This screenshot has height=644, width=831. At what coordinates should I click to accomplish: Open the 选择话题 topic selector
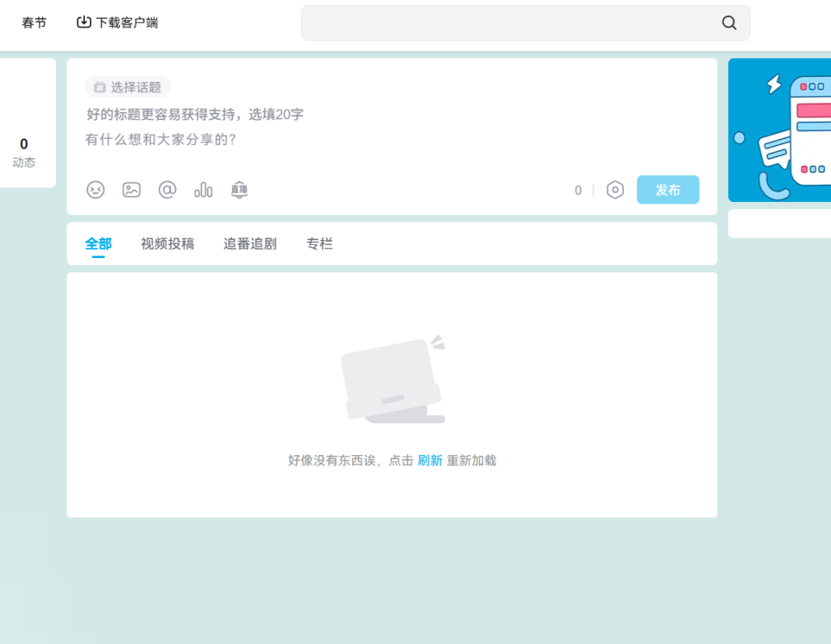click(127, 88)
